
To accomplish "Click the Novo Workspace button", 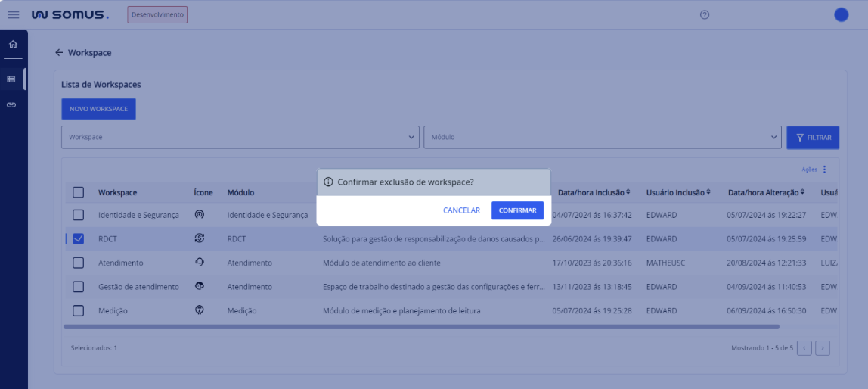I will point(98,109).
